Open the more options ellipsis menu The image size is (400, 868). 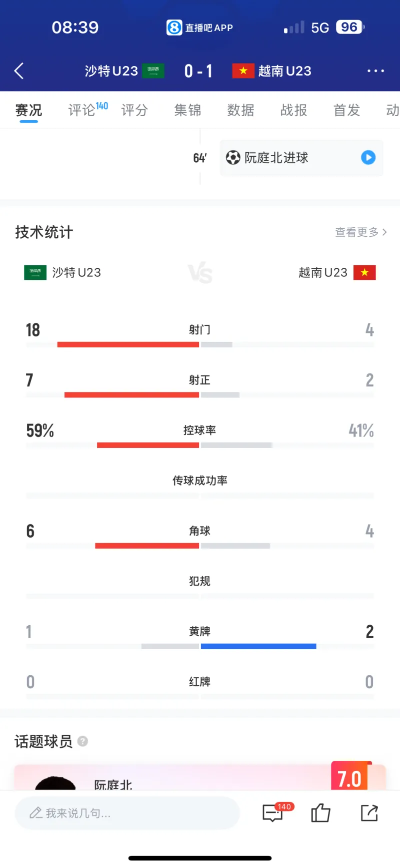[x=375, y=71]
